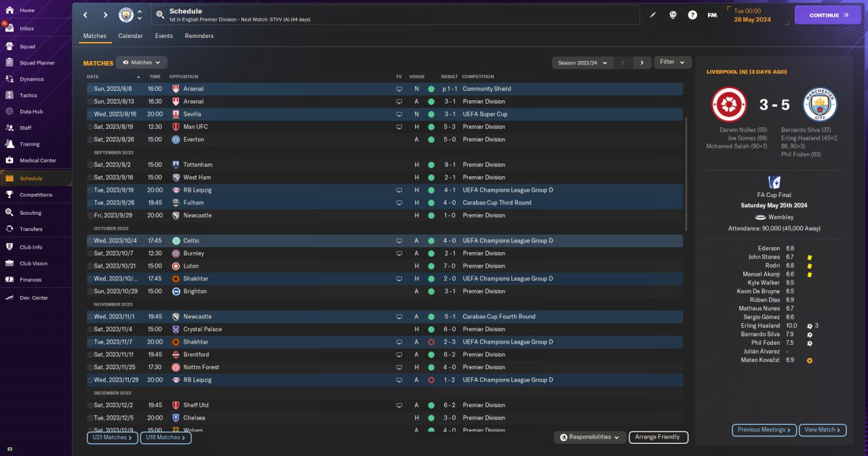Open the help question mark icon
Image resolution: width=868 pixels, height=456 pixels.
click(x=692, y=15)
